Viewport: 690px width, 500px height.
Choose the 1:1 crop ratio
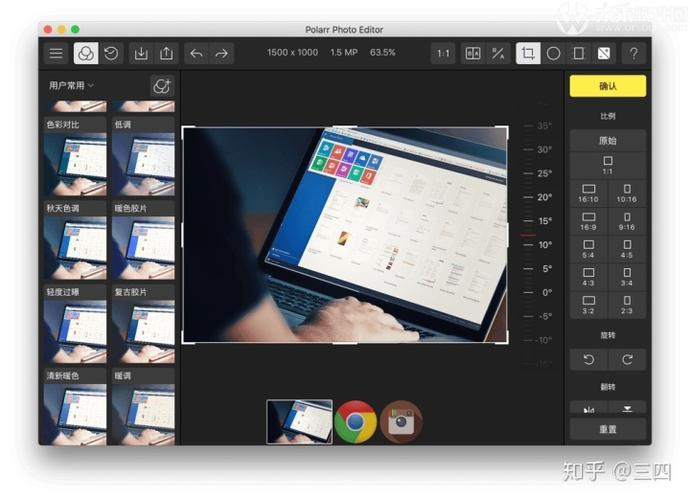click(608, 165)
